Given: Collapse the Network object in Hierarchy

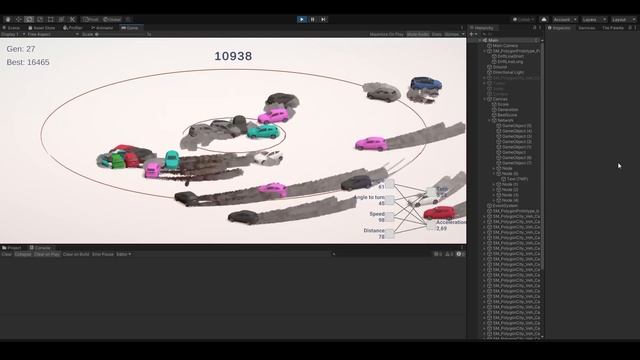Looking at the screenshot, I should [x=489, y=120].
